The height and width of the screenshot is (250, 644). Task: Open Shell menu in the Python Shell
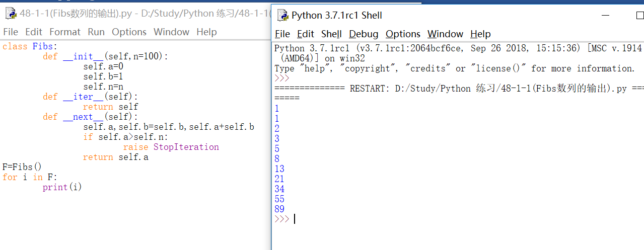pyautogui.click(x=331, y=34)
